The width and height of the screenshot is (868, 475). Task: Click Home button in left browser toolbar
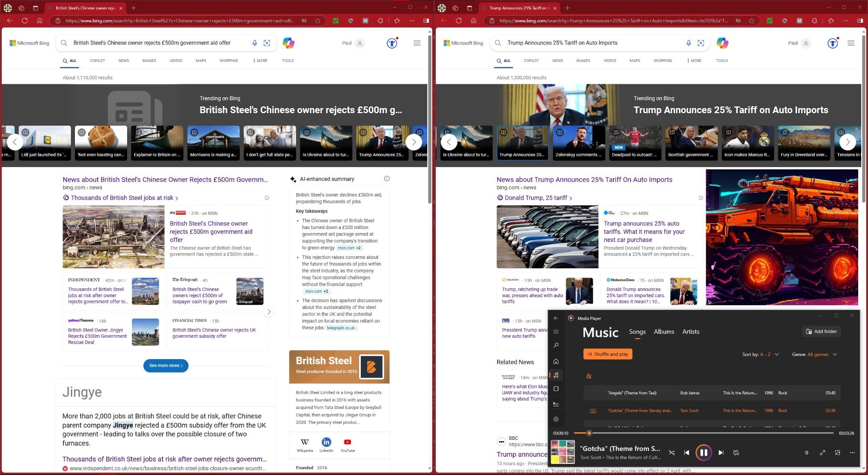tap(40, 20)
